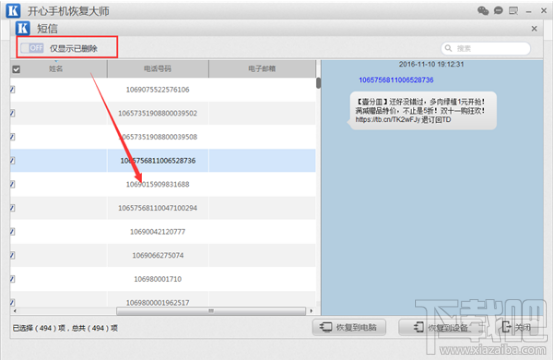555x360 pixels.
Task: Uncheck the checkbox for row 10690042120777
Action: coord(12,232)
